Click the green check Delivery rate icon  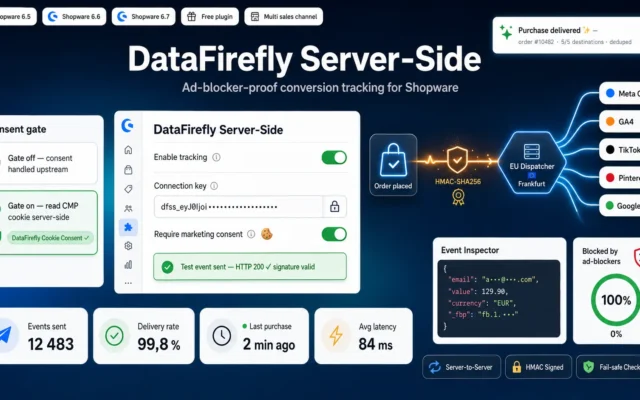coord(114,336)
